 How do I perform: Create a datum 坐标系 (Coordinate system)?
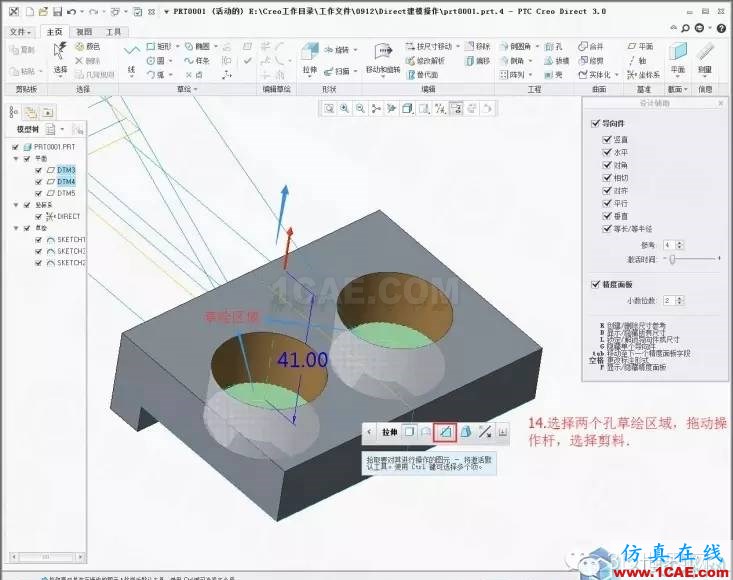coord(644,75)
